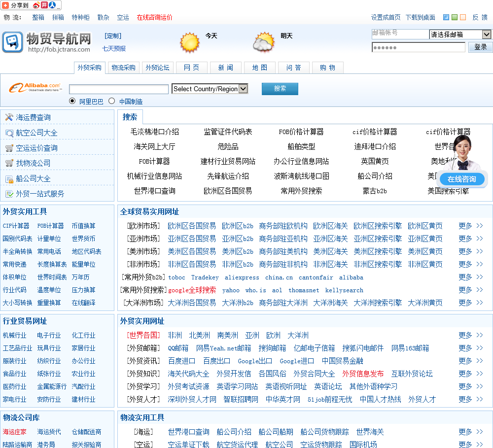This screenshot has height=448, width=493.
Task: Click the 邮箱帐号 email account field
Action: pos(400,34)
